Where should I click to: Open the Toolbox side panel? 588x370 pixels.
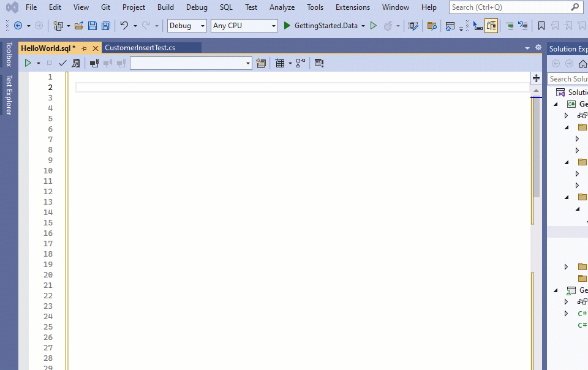coord(9,55)
